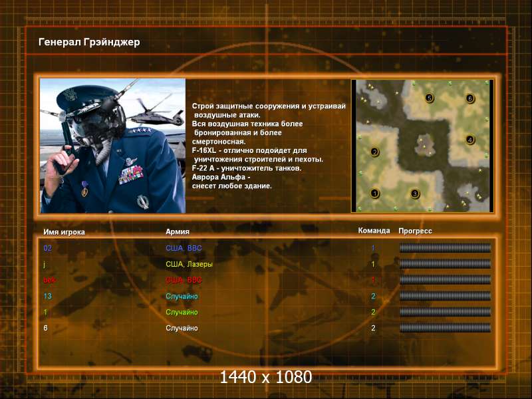Click team number of player 6

[x=373, y=328]
